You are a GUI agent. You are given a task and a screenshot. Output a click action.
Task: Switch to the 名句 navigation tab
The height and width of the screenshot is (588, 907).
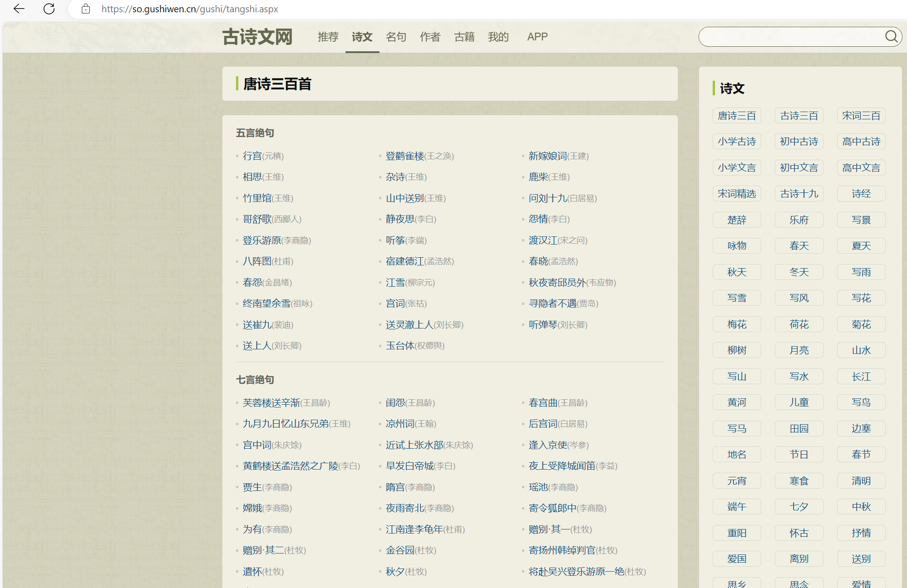pos(395,37)
